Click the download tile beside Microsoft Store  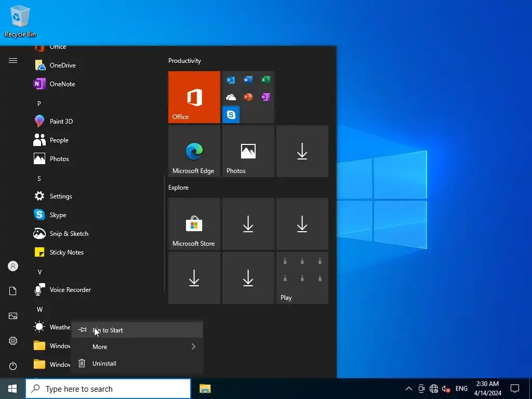(248, 224)
